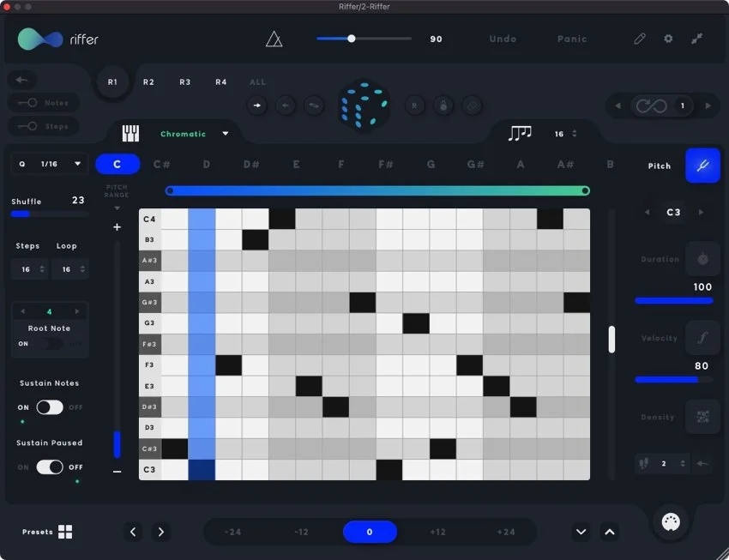The image size is (729, 560).
Task: Click the back arrow button below logo
Action: click(x=21, y=80)
